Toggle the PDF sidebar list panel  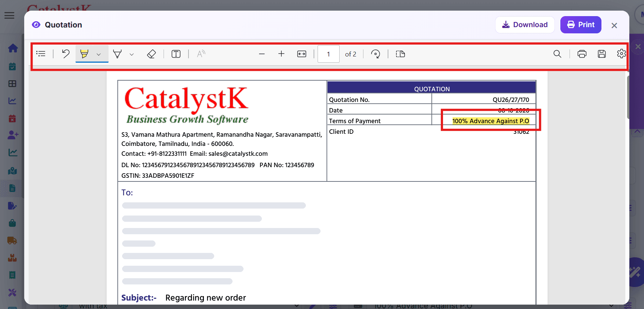click(x=41, y=54)
